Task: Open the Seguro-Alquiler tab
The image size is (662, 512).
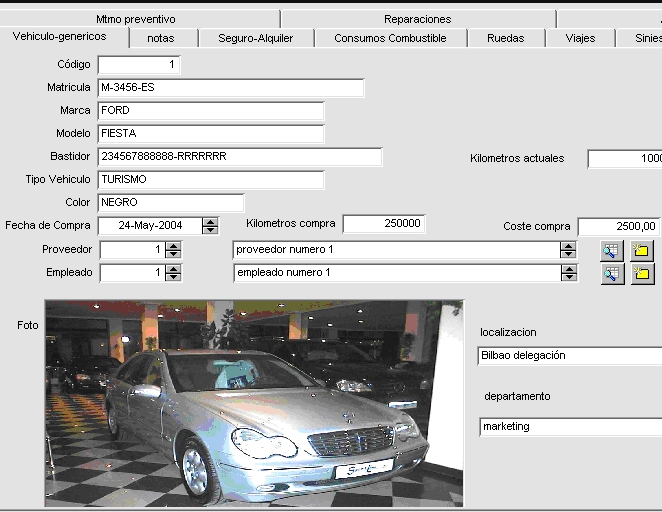Action: point(255,38)
